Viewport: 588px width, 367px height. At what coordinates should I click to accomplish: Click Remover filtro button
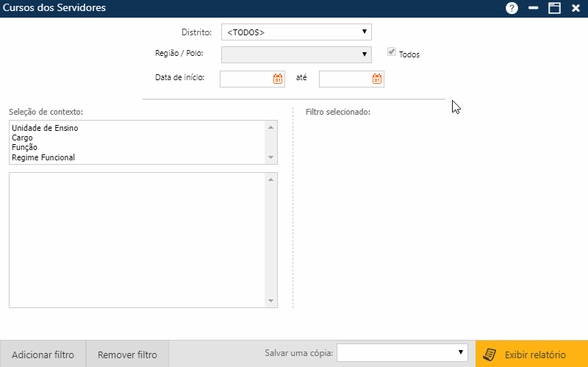127,354
